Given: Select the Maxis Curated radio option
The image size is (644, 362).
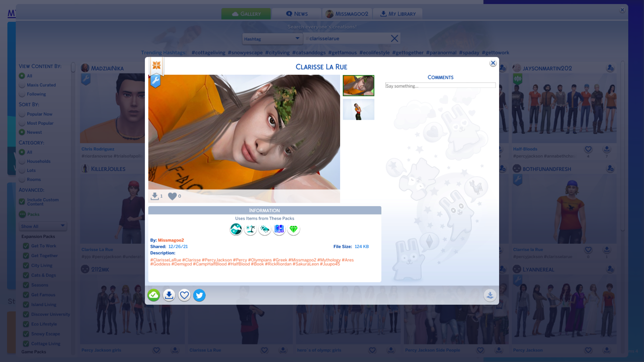Looking at the screenshot, I should click(x=22, y=85).
